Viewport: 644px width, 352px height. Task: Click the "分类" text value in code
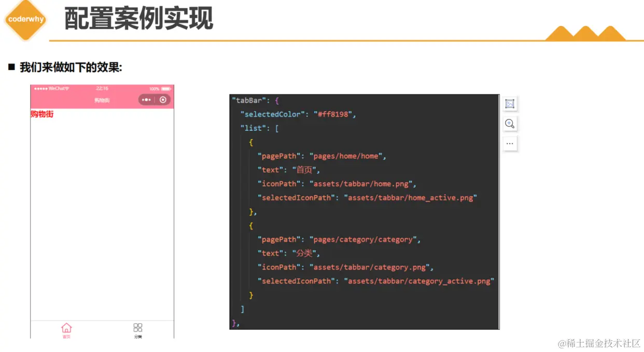[304, 253]
